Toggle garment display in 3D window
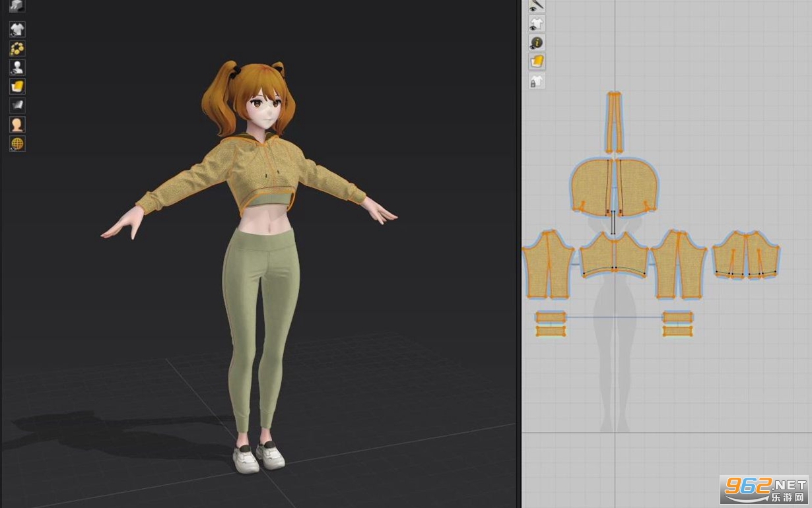Viewport: 812px width, 508px height. pyautogui.click(x=17, y=29)
